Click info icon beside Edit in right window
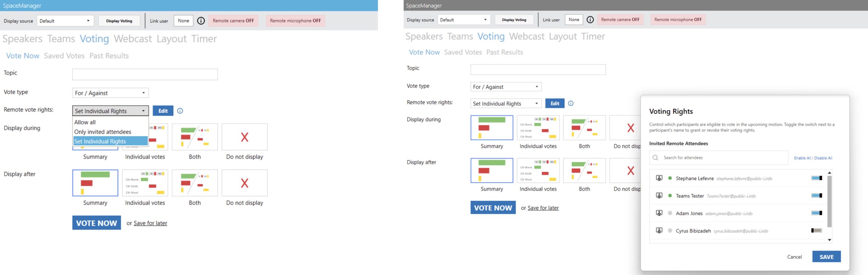This screenshot has width=868, height=275. pos(571,104)
